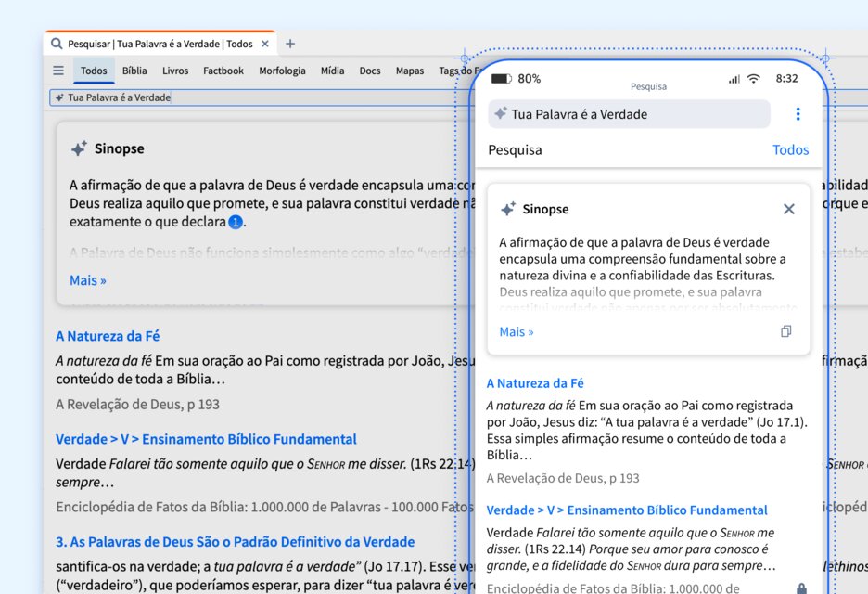The image size is (868, 594).
Task: Open a new tab with plus icon
Action: pos(290,44)
